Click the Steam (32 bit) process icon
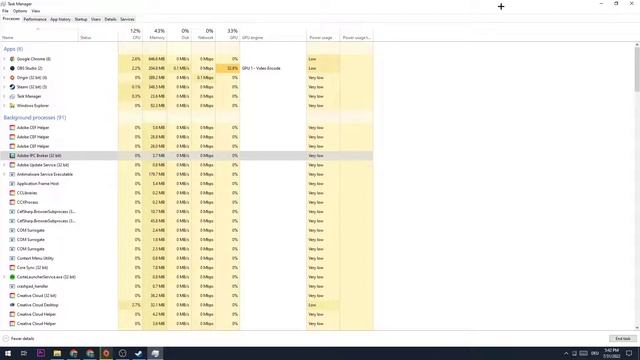Viewport: 640px width, 360px height. tap(12, 87)
